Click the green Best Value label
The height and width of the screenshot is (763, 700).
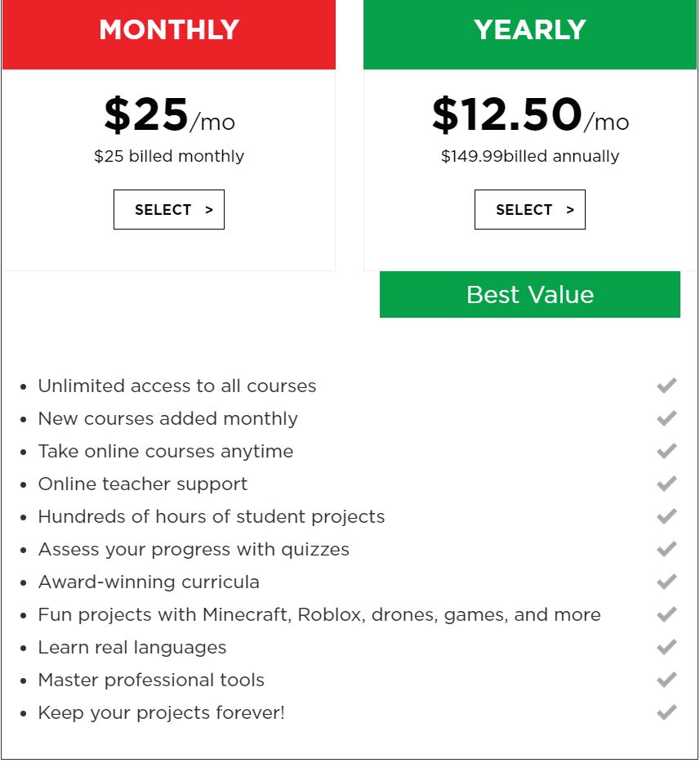pos(529,294)
